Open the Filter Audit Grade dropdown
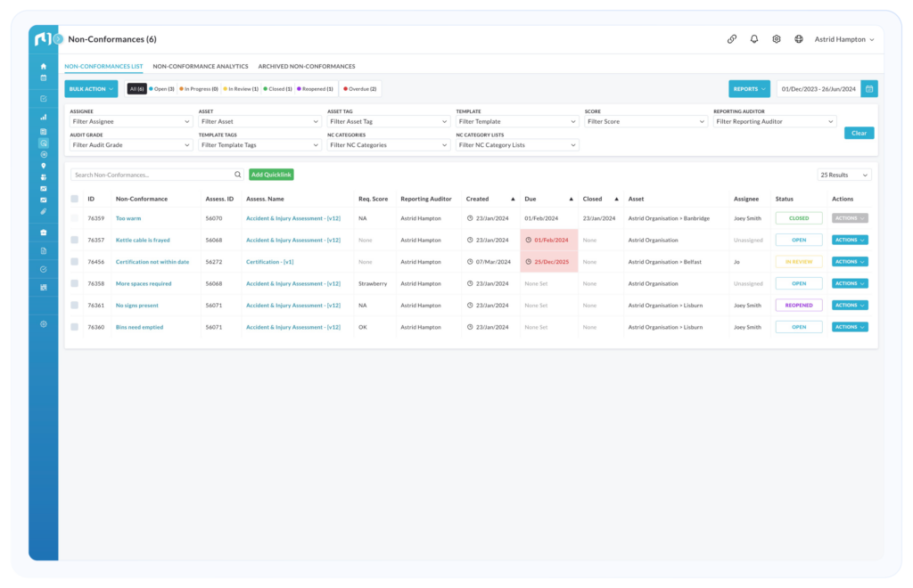The height and width of the screenshot is (588, 913). coord(130,145)
